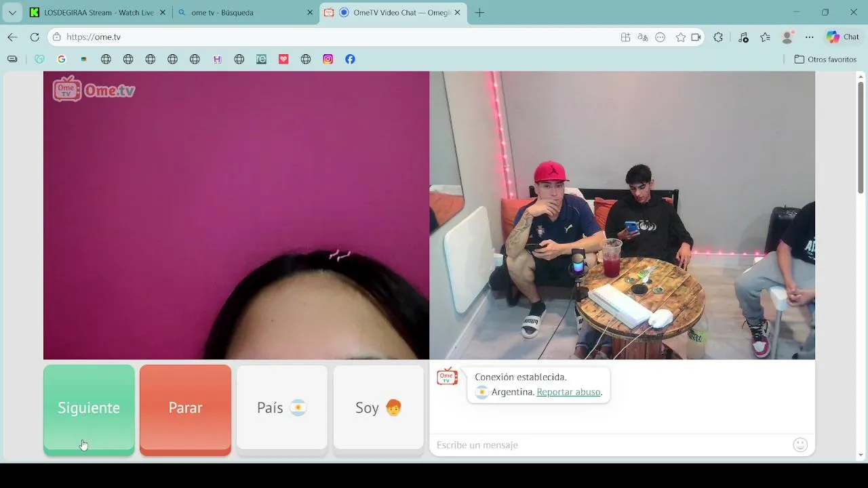Click the scrollbar down arrow
868x488 pixels.
[861, 455]
